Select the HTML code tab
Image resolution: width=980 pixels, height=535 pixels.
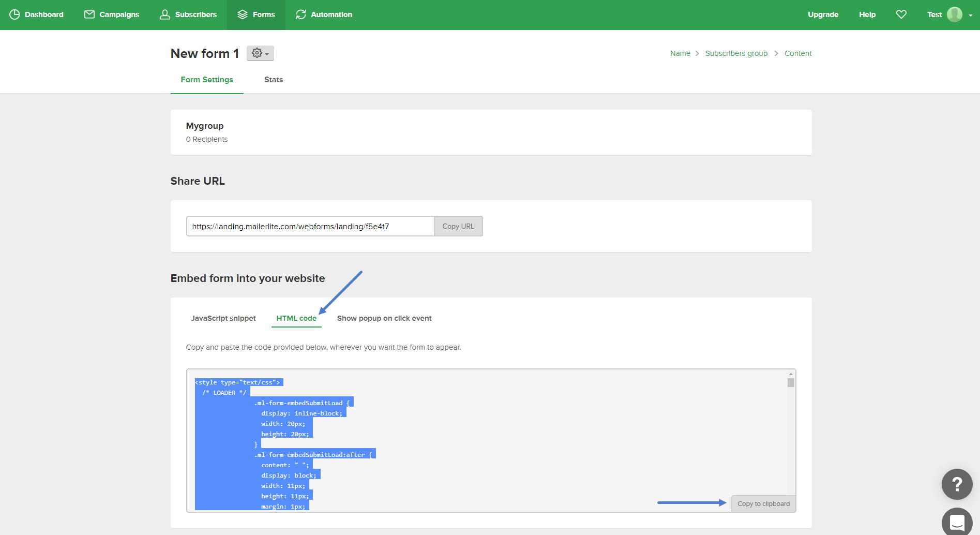pos(296,318)
